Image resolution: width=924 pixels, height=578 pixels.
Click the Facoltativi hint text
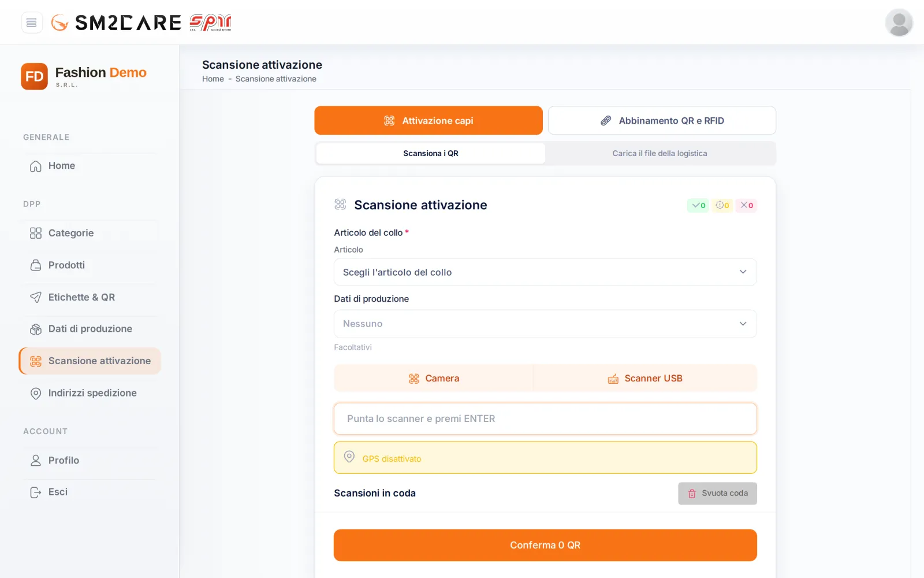click(x=353, y=347)
